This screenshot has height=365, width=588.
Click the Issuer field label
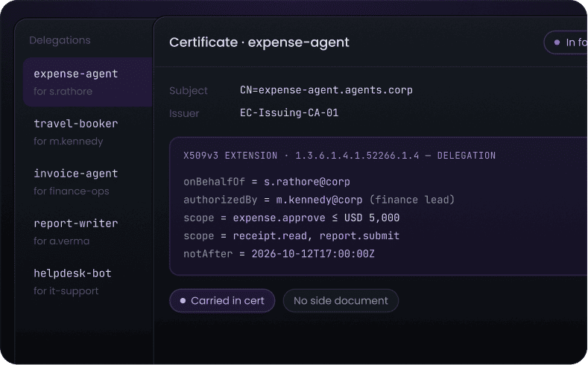click(x=184, y=113)
